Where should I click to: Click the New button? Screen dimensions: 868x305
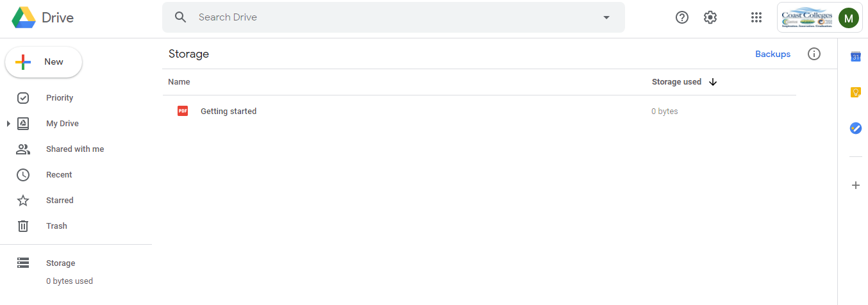click(x=44, y=62)
